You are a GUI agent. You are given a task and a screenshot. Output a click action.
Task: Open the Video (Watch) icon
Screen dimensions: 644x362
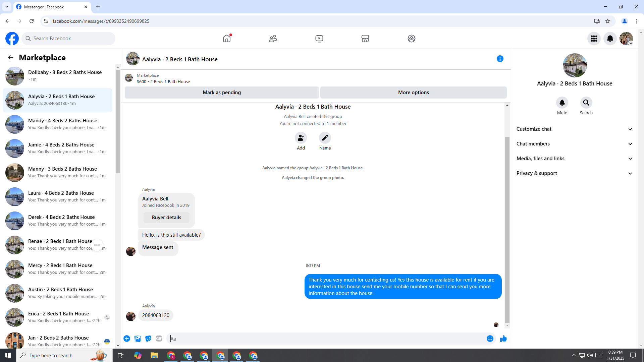click(x=319, y=39)
